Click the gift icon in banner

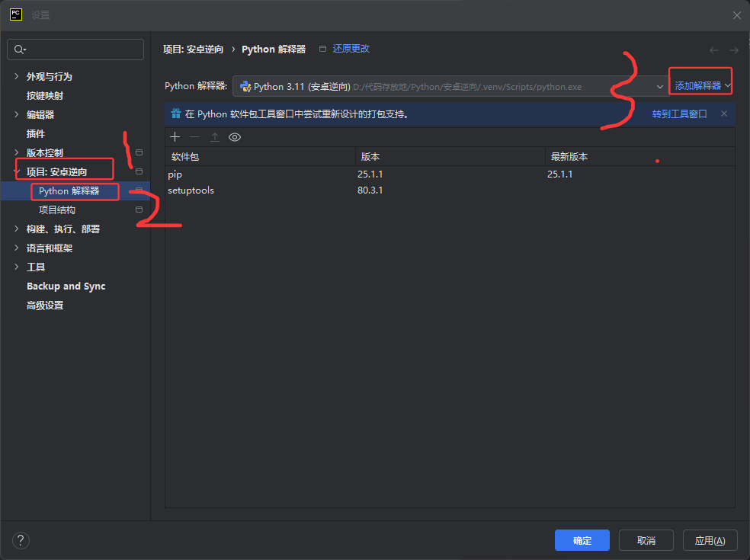click(176, 114)
